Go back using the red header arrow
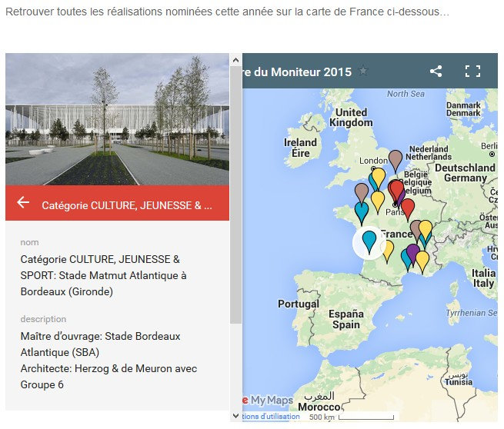The image size is (504, 429). [x=23, y=203]
